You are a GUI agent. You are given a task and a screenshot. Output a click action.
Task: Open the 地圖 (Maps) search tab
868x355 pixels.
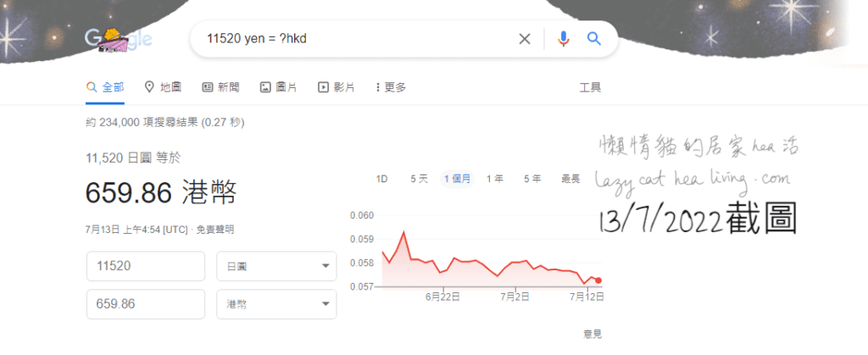163,87
